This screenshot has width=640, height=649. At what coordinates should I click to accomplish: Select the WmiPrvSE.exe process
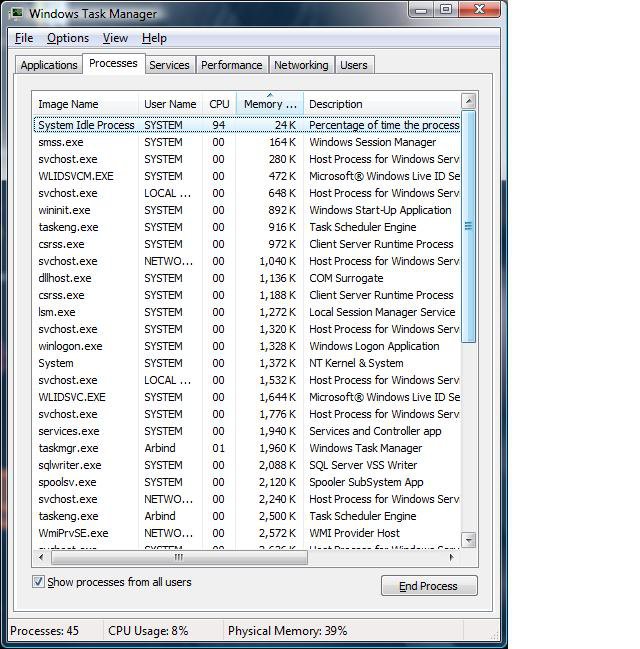pyautogui.click(x=247, y=533)
